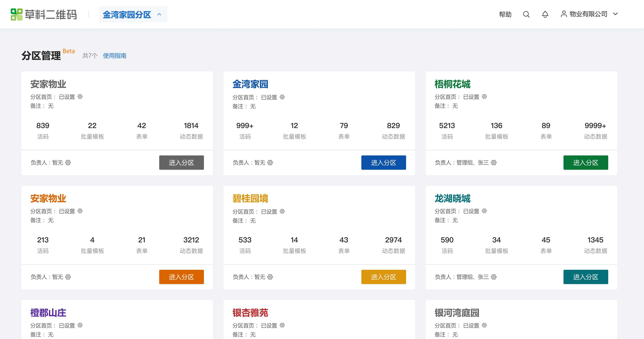The image size is (644, 339).
Task: Click blue 进入分区 button for 金湾家园
Action: pyautogui.click(x=383, y=163)
